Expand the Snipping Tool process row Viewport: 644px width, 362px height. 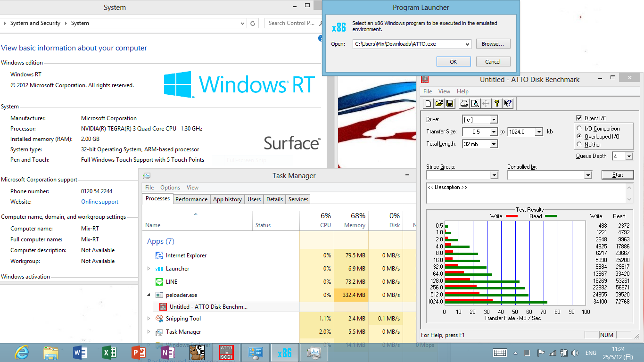[149, 319]
